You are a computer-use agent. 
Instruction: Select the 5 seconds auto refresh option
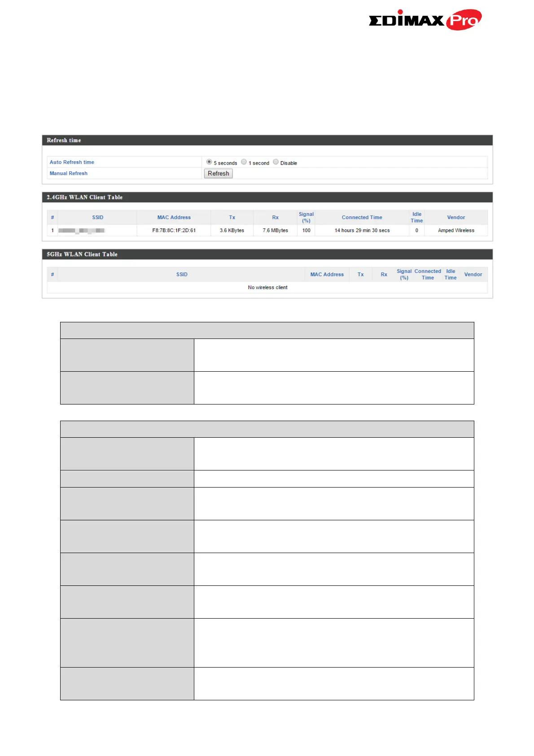point(209,162)
